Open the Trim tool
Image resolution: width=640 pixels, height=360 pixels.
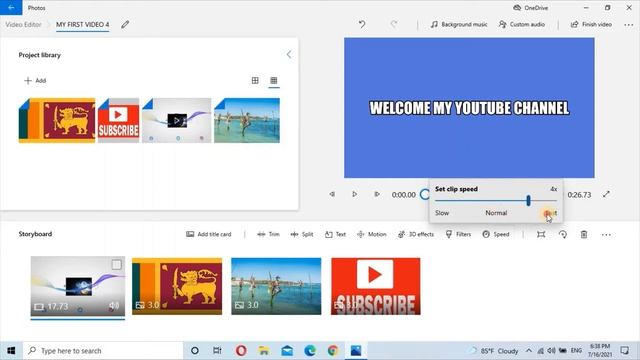click(x=269, y=234)
